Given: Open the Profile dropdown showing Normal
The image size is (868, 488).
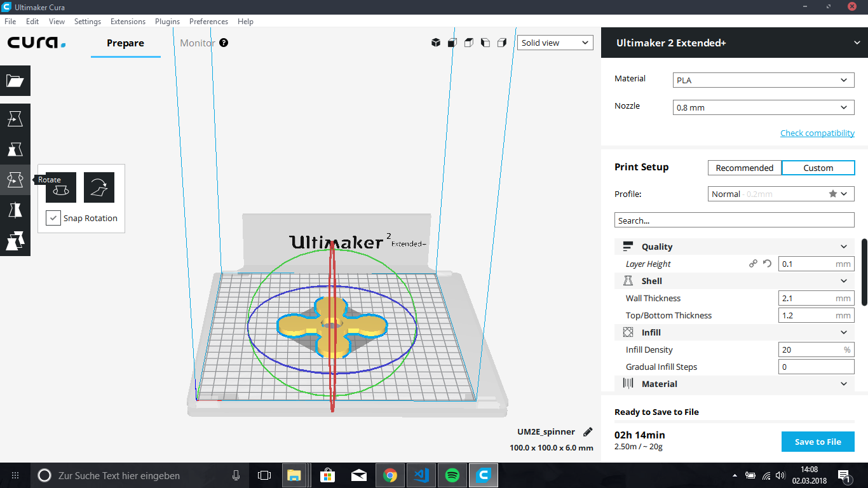Looking at the screenshot, I should tap(782, 194).
